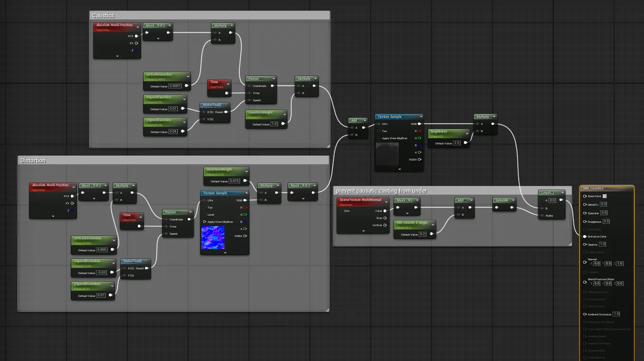Click the xSpeedDistortion output pin

click(113, 273)
